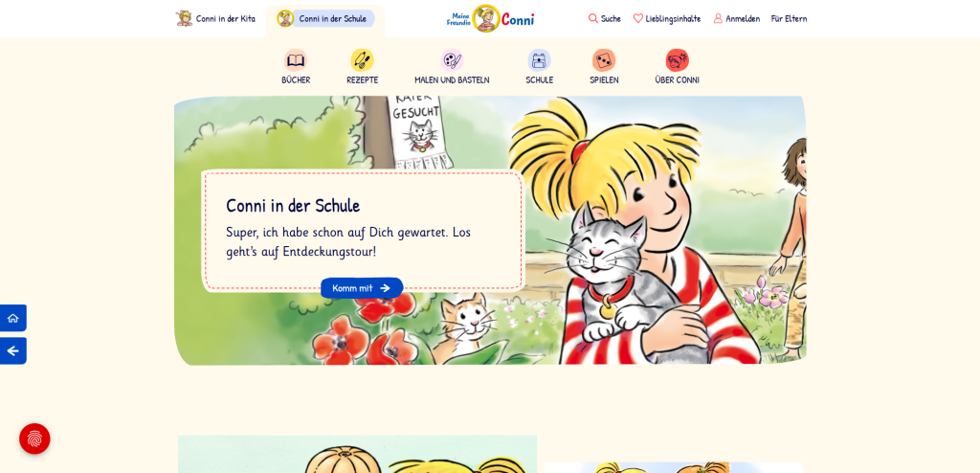The width and height of the screenshot is (980, 473).
Task: Open the Bücher book icon
Action: (296, 60)
